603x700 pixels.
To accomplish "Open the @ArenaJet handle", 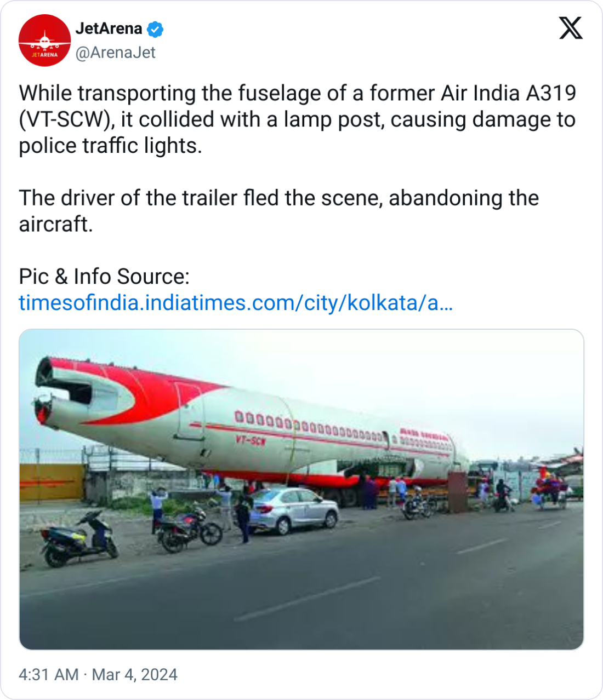I will pyautogui.click(x=115, y=53).
